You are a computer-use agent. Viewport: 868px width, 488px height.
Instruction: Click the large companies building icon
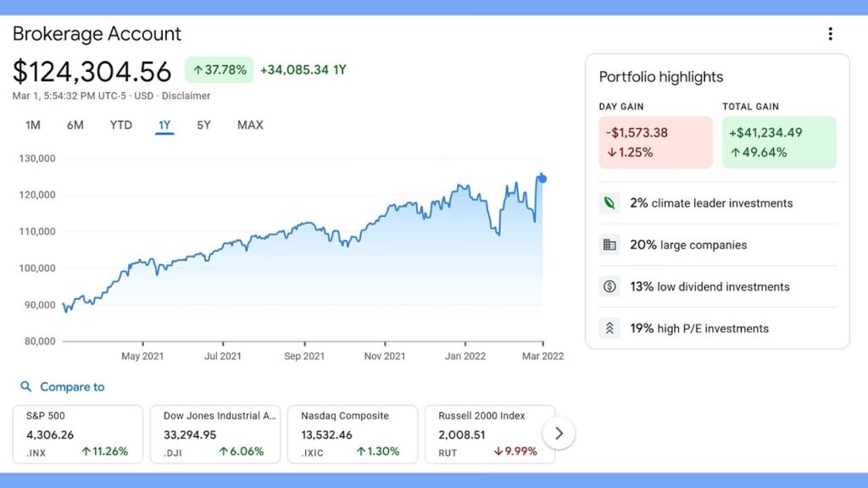pos(609,245)
